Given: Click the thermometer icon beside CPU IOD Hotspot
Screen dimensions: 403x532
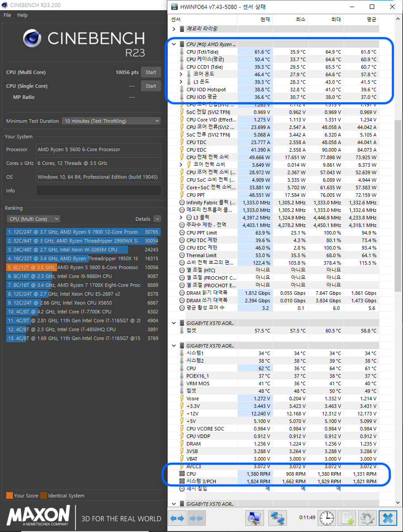Looking at the screenshot, I should (x=182, y=90).
